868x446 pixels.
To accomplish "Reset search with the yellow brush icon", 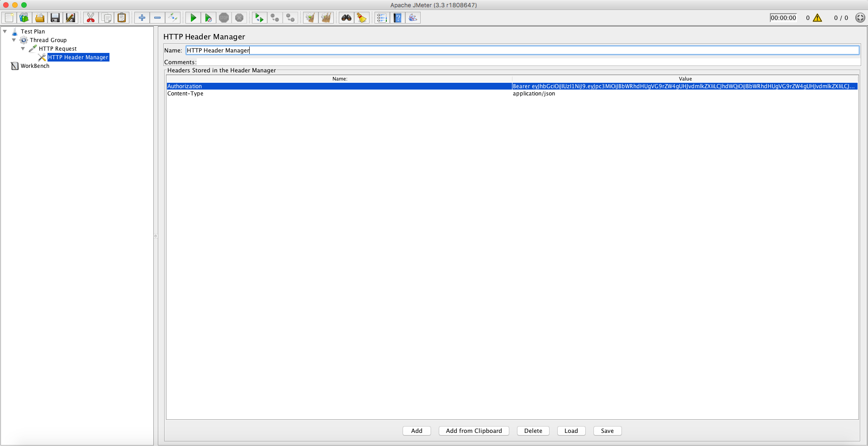I will click(362, 18).
